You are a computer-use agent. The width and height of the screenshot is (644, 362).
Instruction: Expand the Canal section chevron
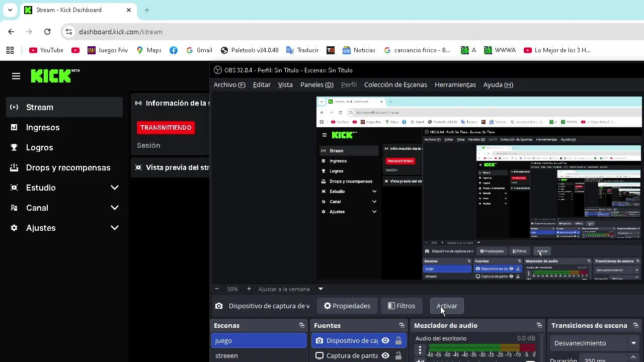[x=115, y=208]
